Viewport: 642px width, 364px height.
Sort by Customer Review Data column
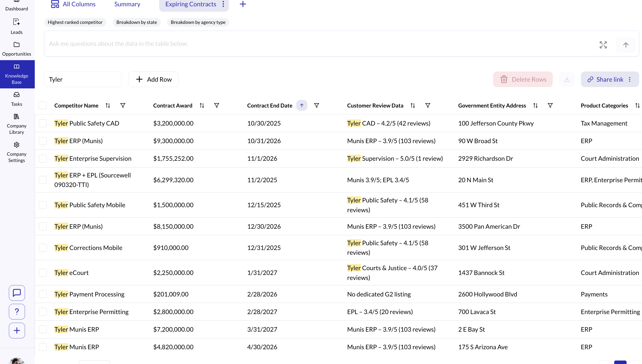412,106
